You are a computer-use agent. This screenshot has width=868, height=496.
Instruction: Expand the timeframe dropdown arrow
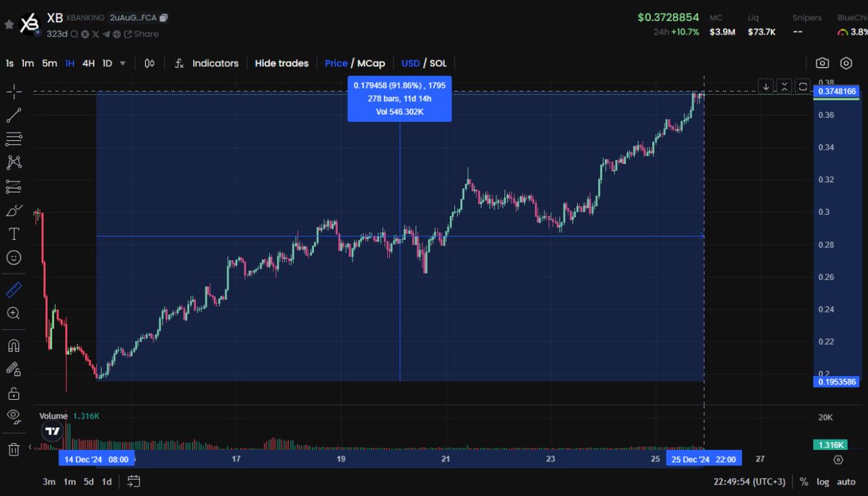pos(123,63)
